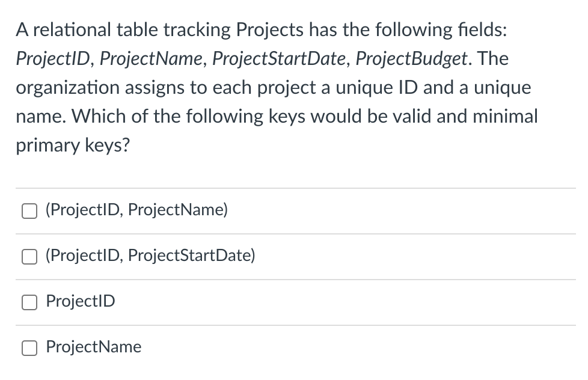Enable the single-attribute ProjectName choice

29,348
